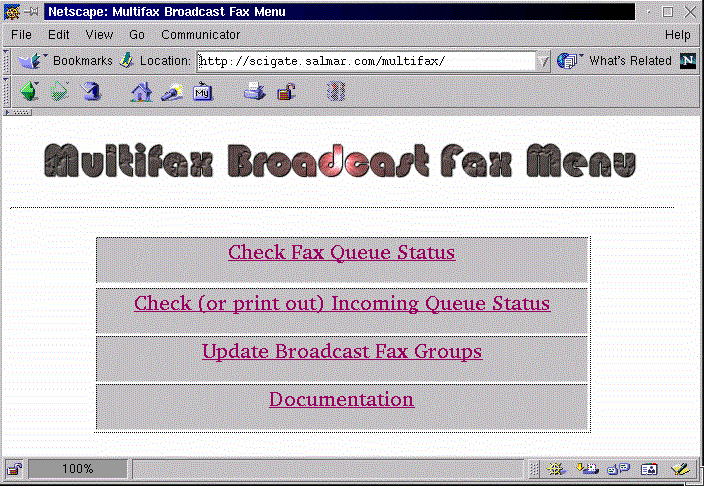Viewport: 704px width, 486px height.
Task: Open Security info via the padlock toolbar icon
Action: 285,92
